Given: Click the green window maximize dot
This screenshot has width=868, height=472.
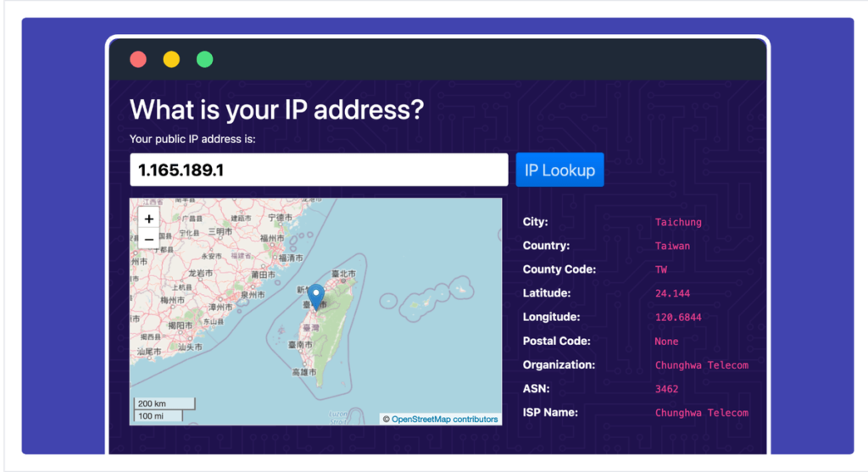Looking at the screenshot, I should (x=205, y=59).
